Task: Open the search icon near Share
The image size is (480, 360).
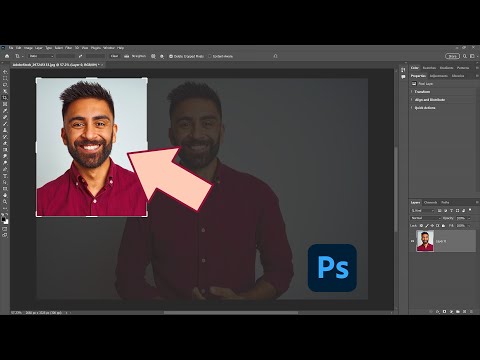Action: (x=465, y=56)
